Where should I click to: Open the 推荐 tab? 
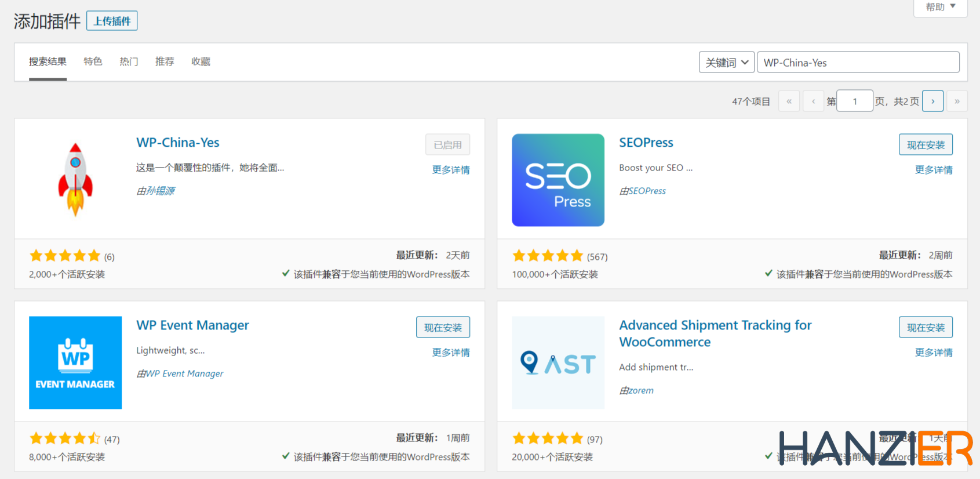click(165, 61)
